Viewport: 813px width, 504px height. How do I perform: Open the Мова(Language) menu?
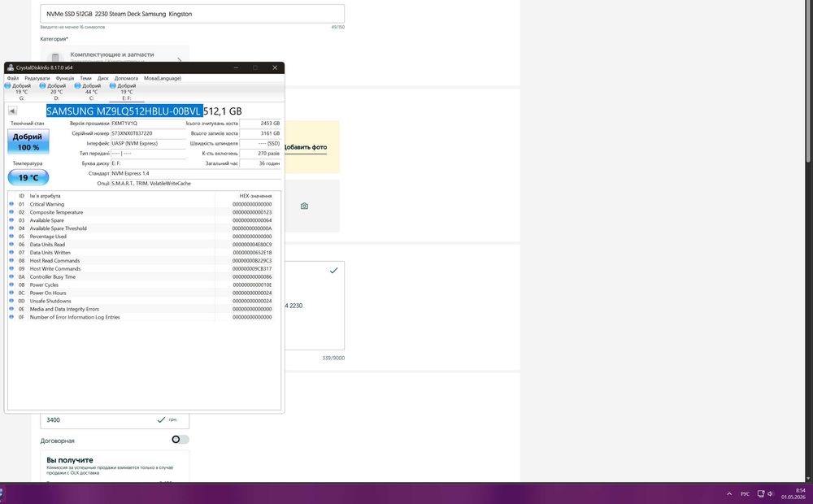click(x=163, y=78)
